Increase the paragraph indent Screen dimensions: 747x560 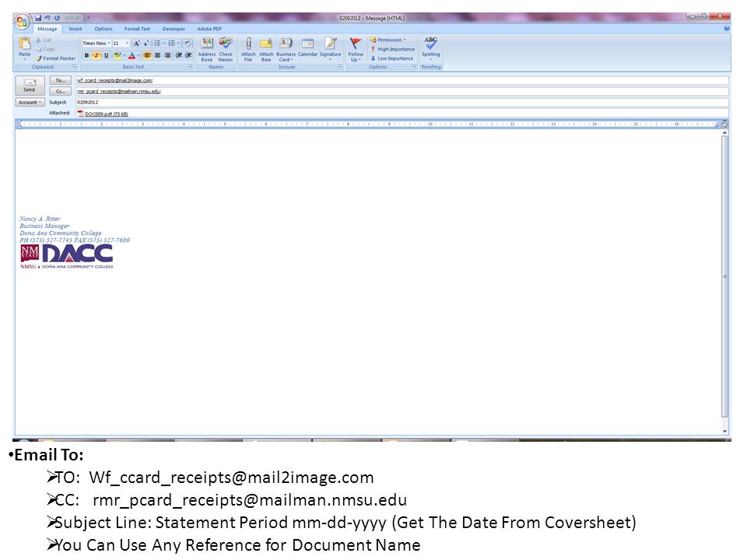coord(188,56)
